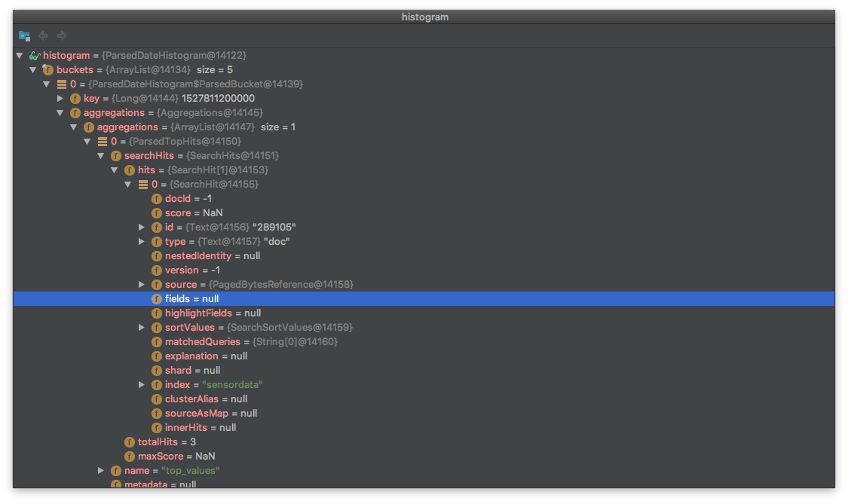Expand the sortValues node

pyautogui.click(x=142, y=327)
